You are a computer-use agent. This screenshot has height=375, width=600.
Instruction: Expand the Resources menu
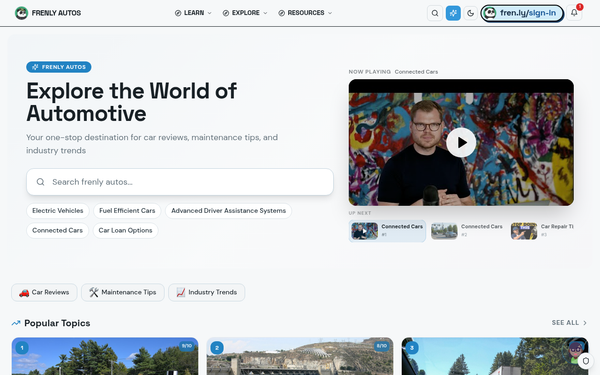pyautogui.click(x=305, y=13)
